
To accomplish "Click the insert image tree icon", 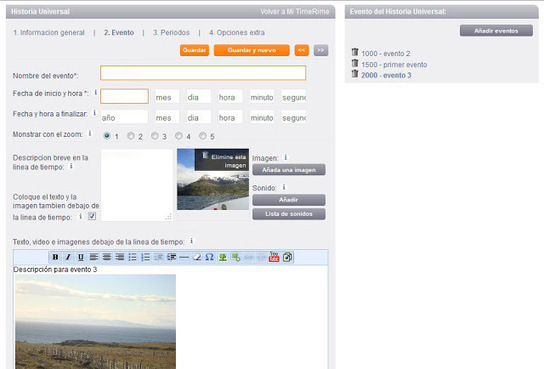I will click(x=222, y=257).
